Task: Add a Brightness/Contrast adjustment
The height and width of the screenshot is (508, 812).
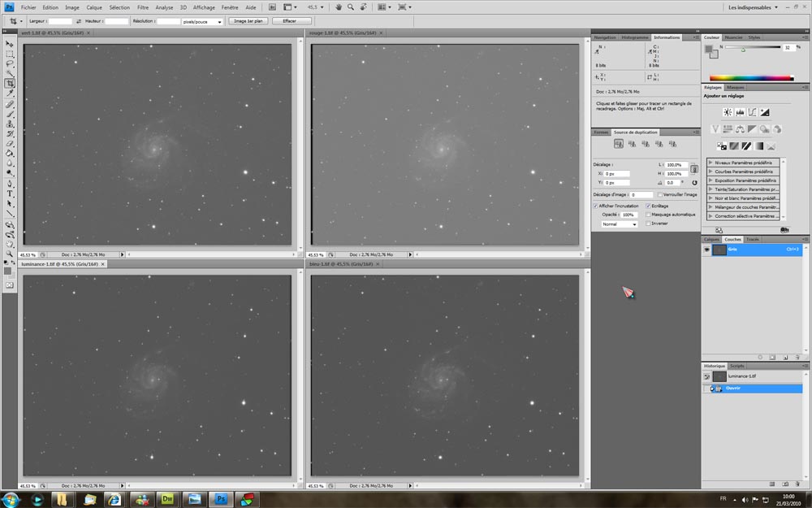Action: [728, 112]
